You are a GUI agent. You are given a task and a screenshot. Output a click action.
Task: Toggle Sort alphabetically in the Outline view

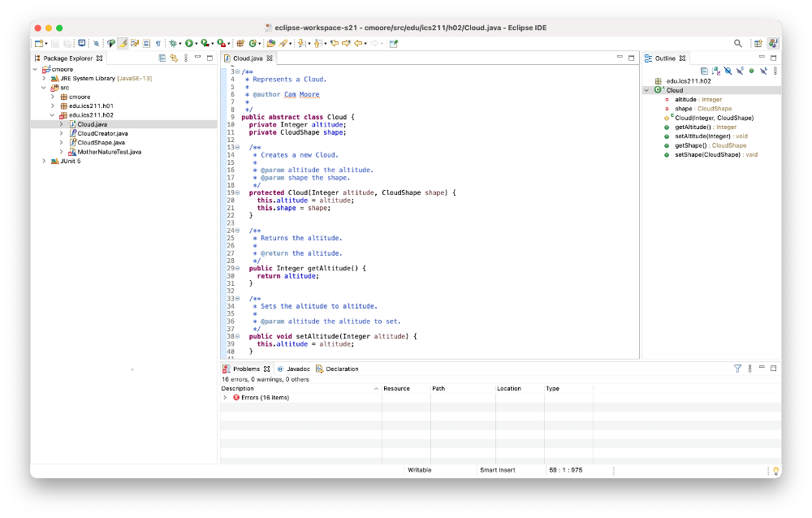click(716, 71)
